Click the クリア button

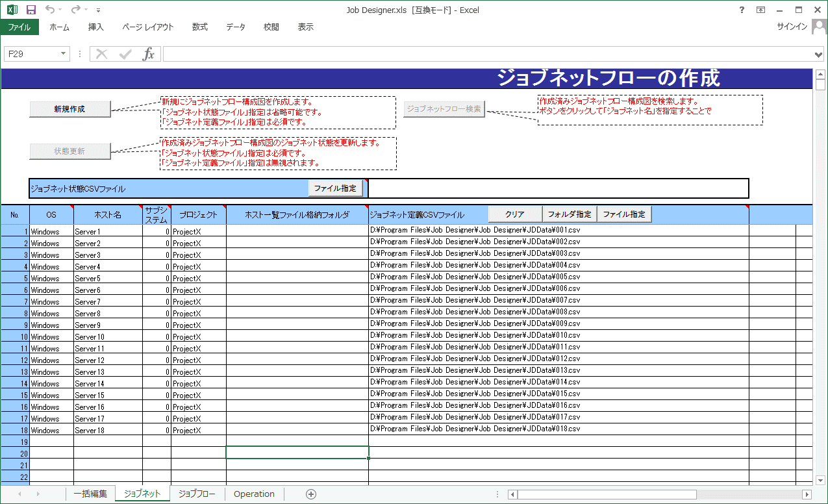(x=514, y=214)
